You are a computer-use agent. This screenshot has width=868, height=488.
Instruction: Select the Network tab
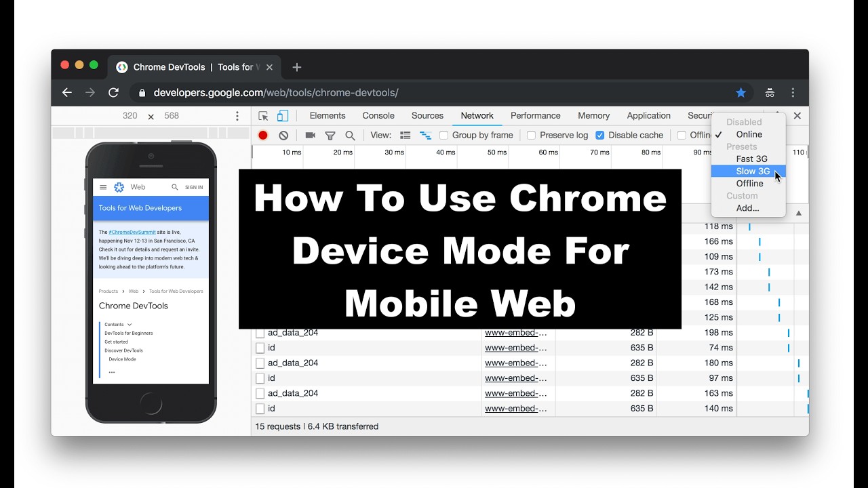coord(477,116)
